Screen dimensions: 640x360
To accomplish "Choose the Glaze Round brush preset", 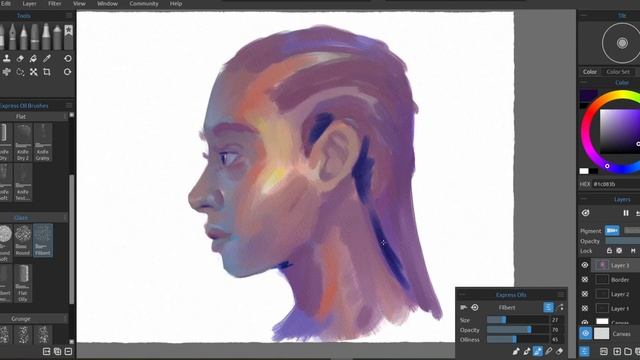I will 23,240.
